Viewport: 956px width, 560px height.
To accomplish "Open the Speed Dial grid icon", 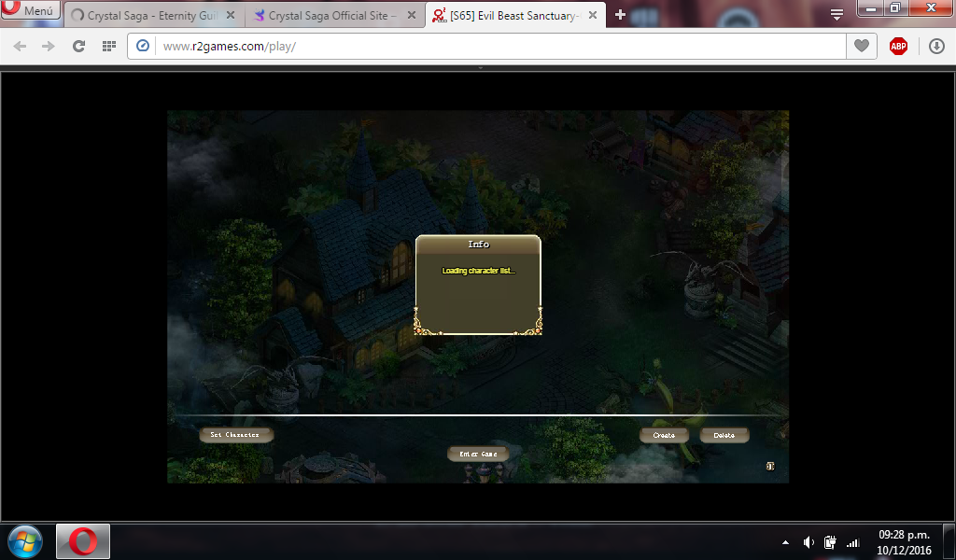I will click(x=108, y=46).
